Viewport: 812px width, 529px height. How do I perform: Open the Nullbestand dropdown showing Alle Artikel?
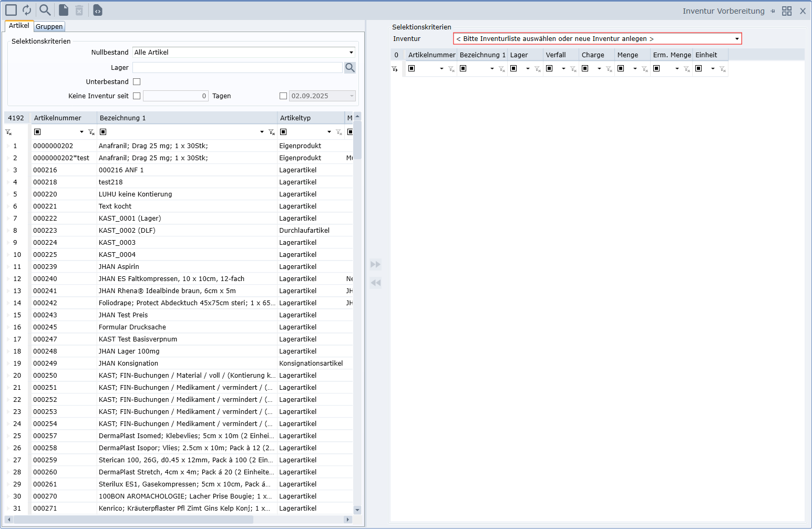pos(351,53)
